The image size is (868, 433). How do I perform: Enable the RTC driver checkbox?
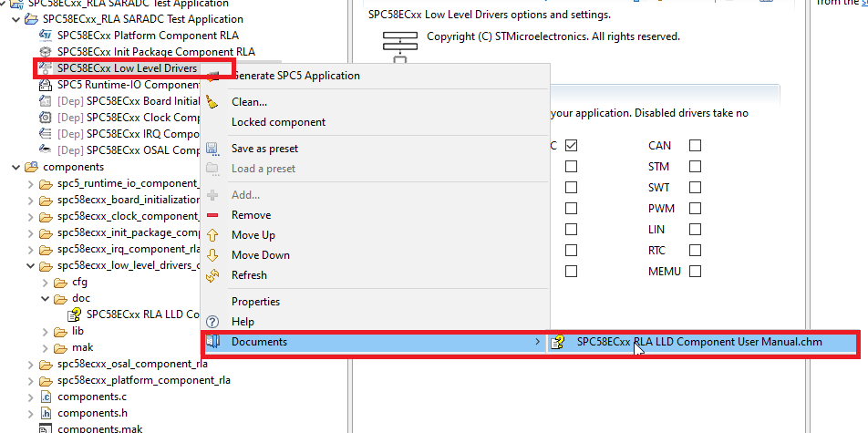[696, 251]
